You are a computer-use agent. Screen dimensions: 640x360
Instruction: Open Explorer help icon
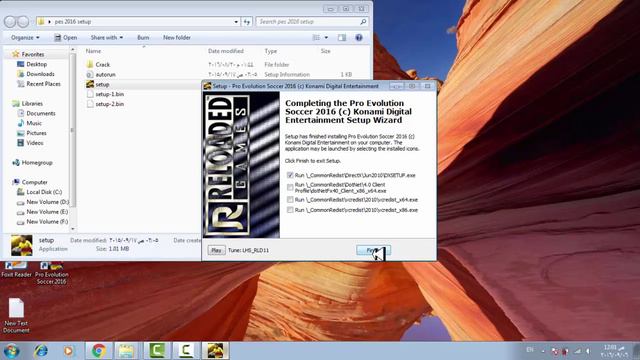(359, 38)
